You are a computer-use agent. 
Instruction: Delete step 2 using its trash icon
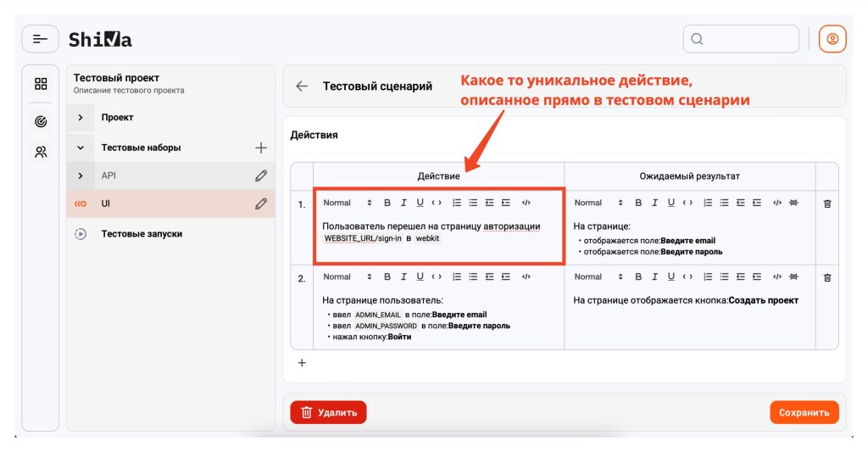827,277
